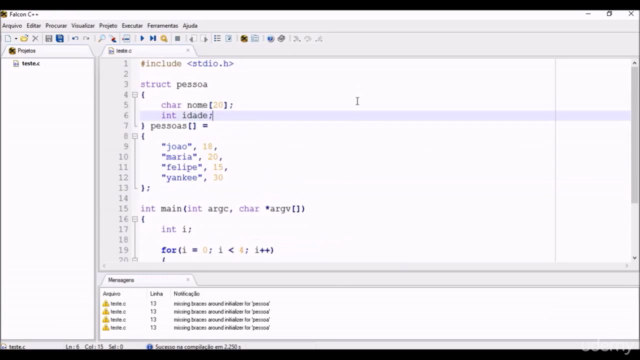
Task: Open the Ajuda menu
Action: tap(190, 26)
